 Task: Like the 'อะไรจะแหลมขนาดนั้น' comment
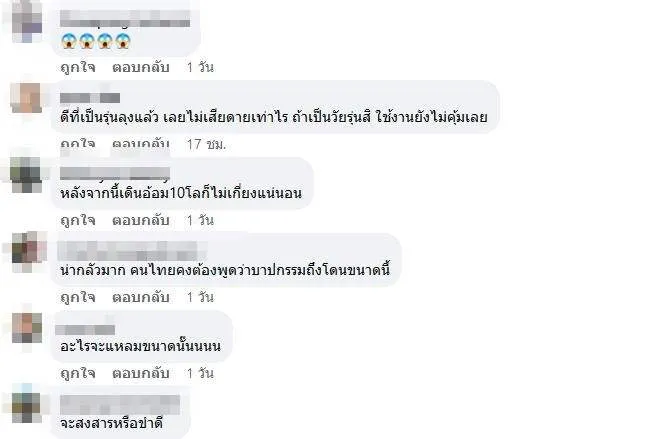[x=78, y=374]
